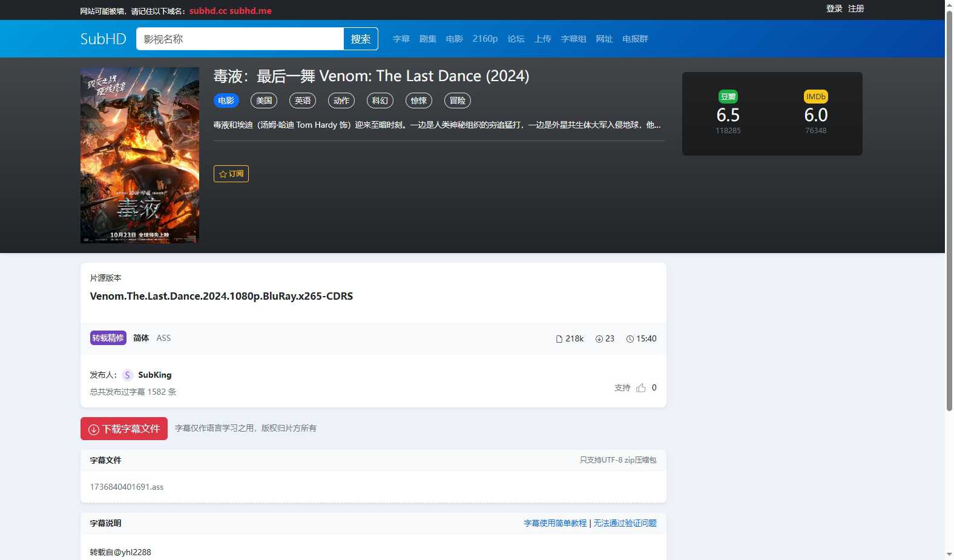This screenshot has height=560, width=954.
Task: Click the 登录 login link
Action: click(835, 8)
